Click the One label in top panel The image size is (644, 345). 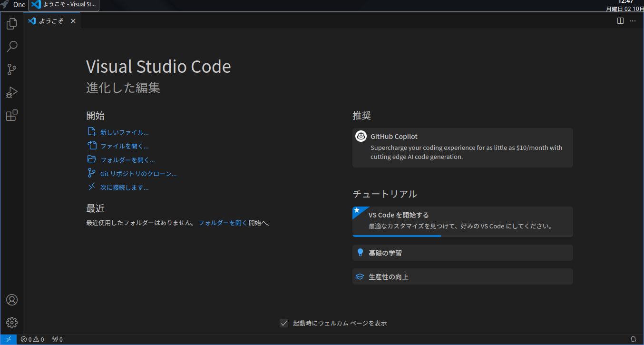point(20,5)
